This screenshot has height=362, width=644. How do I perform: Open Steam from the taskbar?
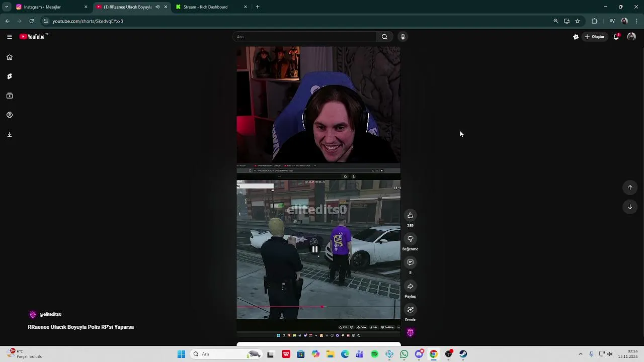pyautogui.click(x=463, y=354)
